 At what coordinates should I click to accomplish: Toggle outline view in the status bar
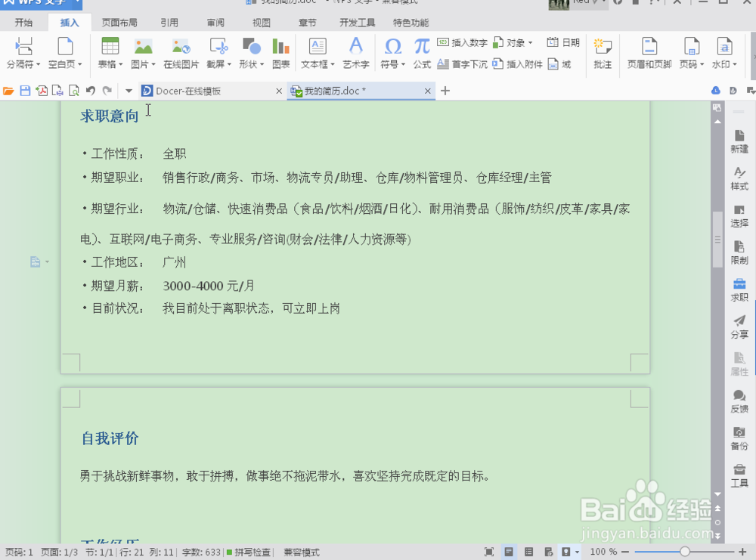click(x=530, y=552)
